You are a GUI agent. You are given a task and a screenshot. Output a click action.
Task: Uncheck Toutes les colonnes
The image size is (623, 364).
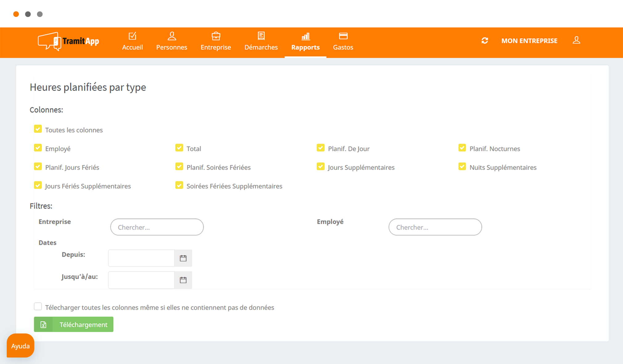(38, 129)
